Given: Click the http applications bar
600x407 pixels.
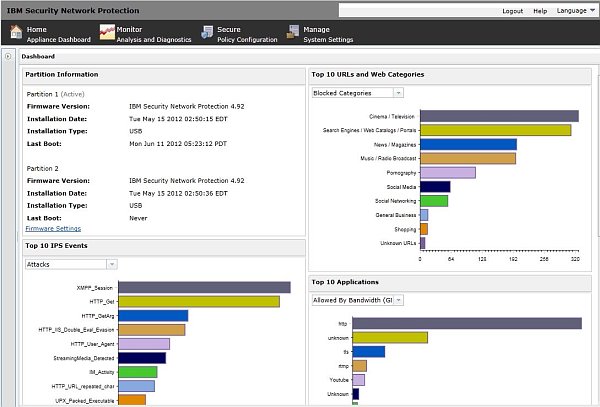Looking at the screenshot, I should [467, 323].
